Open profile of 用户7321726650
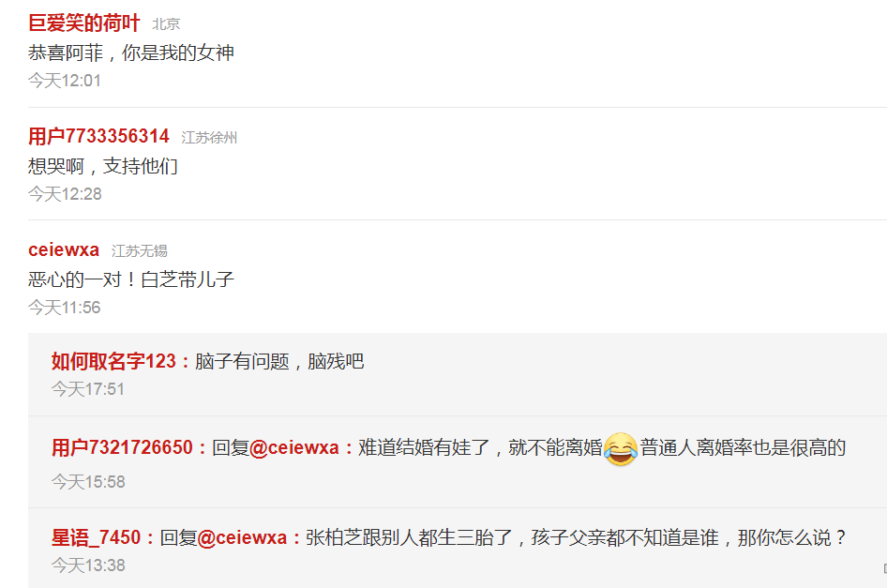The height and width of the screenshot is (588, 887). (122, 447)
